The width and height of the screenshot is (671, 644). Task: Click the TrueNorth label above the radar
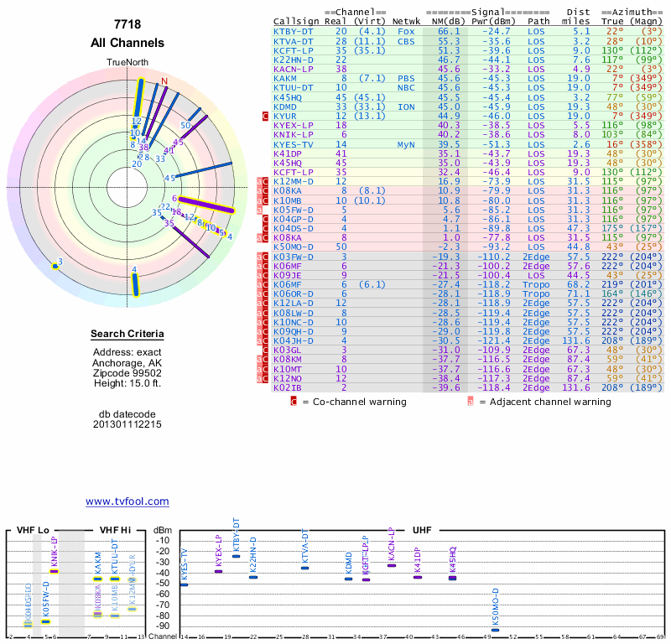[127, 63]
